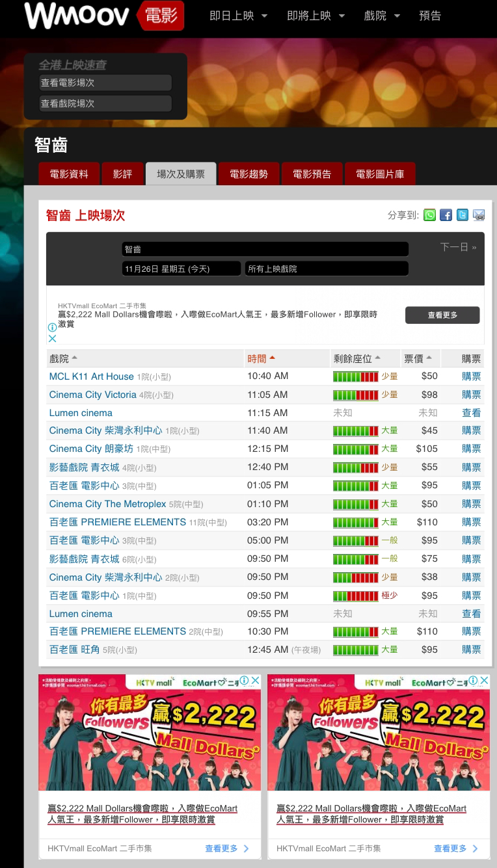Open the lower right HKTVmall ad image
497x868 pixels.
click(x=379, y=733)
